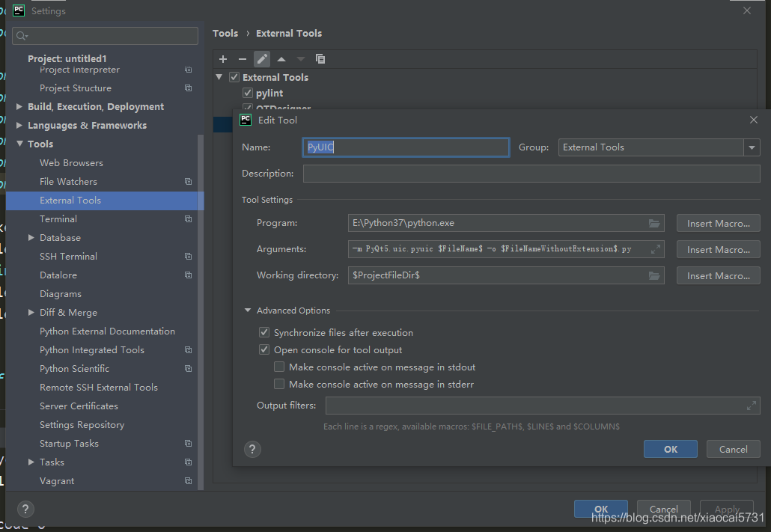The image size is (771, 532).
Task: Browse for Working directory folder icon
Action: click(x=654, y=275)
